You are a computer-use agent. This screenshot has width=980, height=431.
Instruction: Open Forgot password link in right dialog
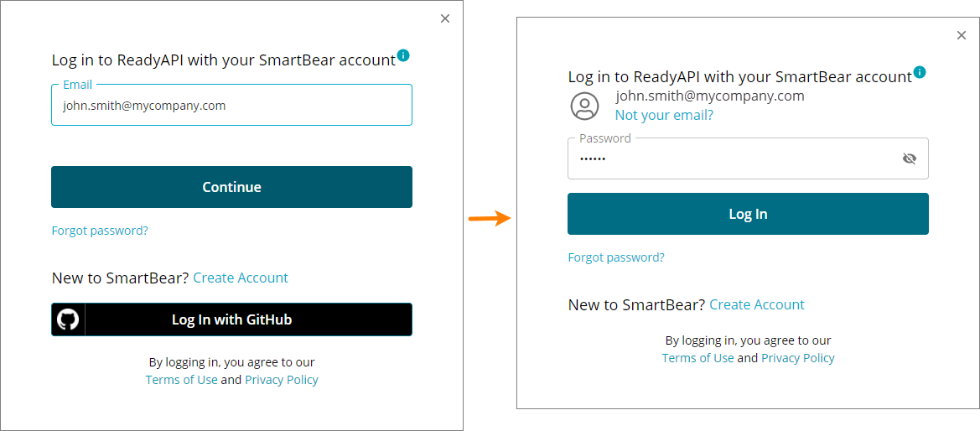(x=616, y=257)
